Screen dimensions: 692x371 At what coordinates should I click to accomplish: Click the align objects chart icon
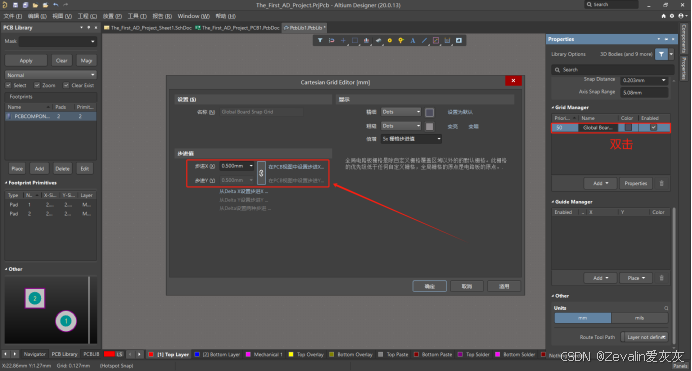(x=366, y=40)
